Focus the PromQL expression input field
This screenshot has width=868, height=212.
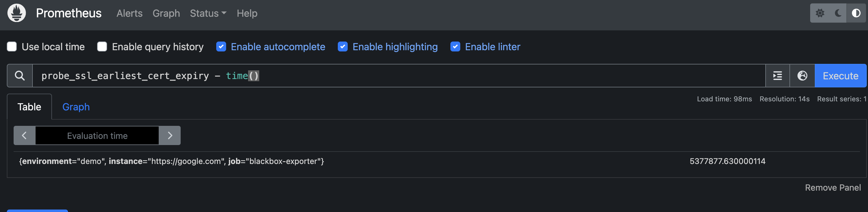pos(472,76)
